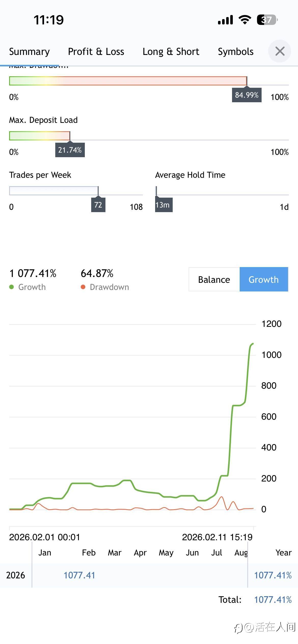Click the 13m average hold time marker
Viewport: 298px width, 644px height.
(x=164, y=205)
